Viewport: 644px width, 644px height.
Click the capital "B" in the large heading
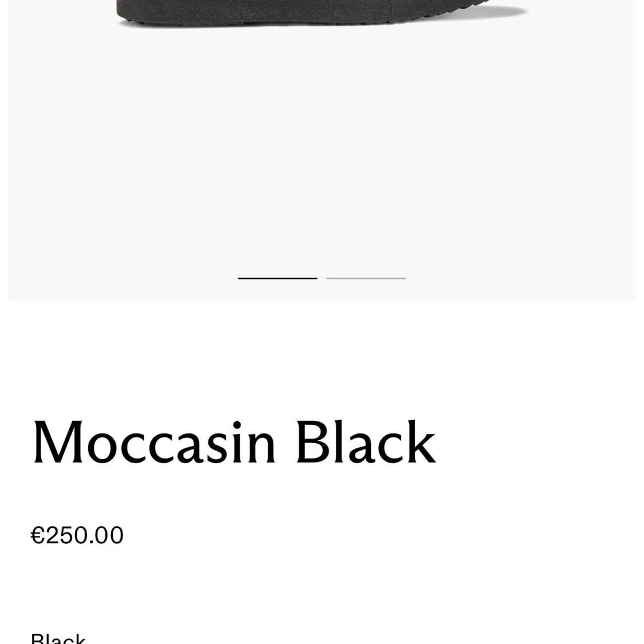(x=310, y=443)
